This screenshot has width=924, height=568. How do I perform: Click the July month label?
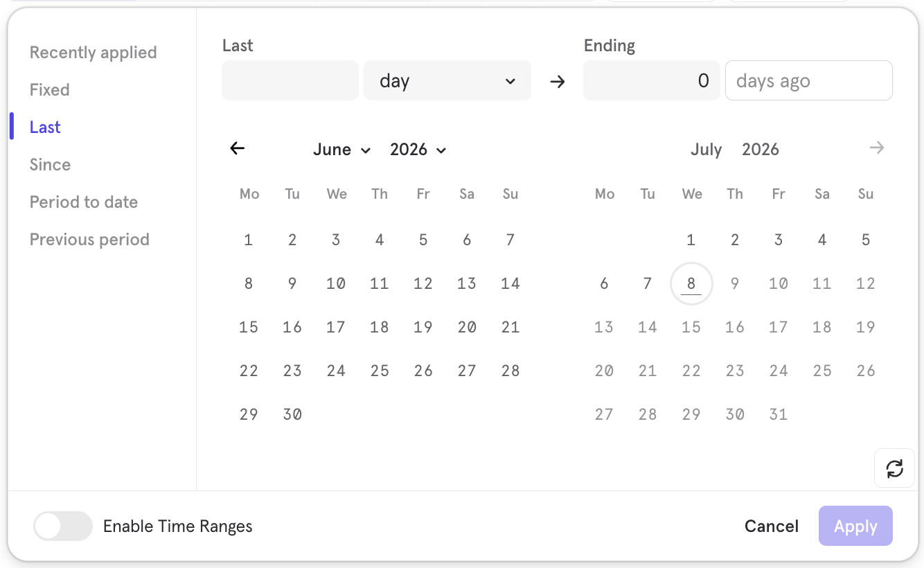707,150
